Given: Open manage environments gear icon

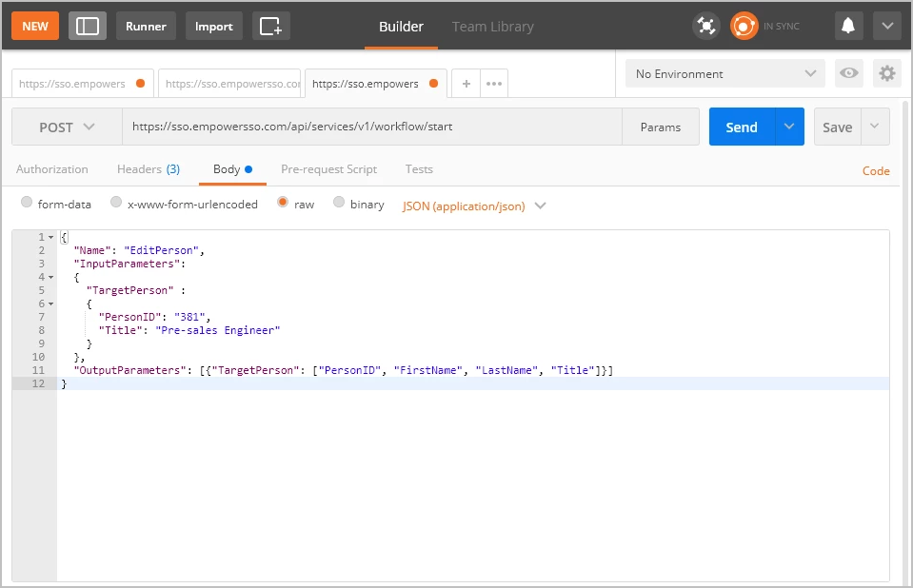Looking at the screenshot, I should click(x=887, y=73).
